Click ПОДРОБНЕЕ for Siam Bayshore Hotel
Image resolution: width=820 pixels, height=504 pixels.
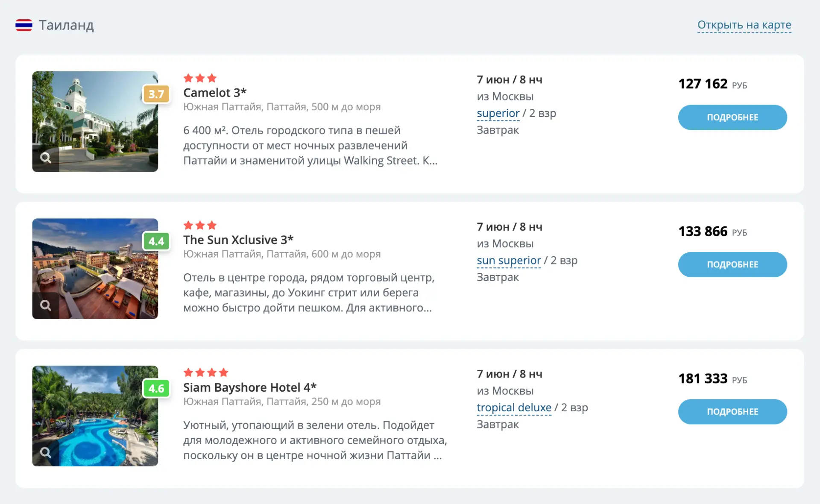732,412
